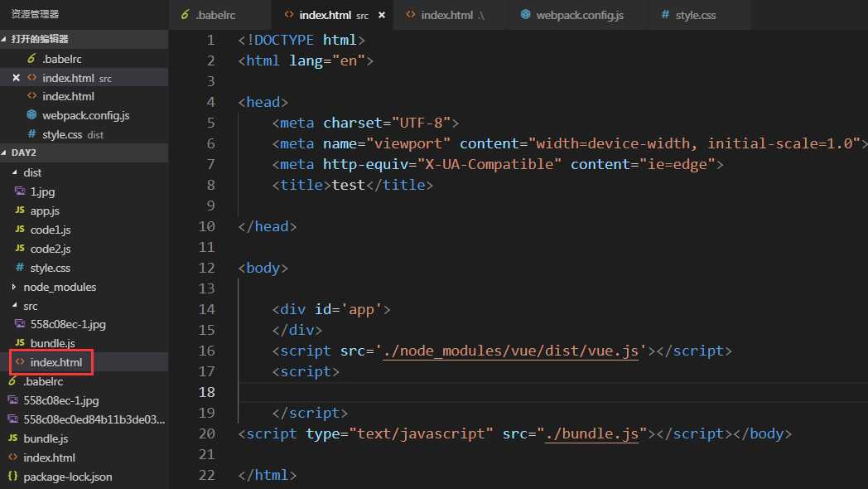Screen dimensions: 868x489
Task: Follow the ./bundle.js link on line 20
Action: coord(591,433)
